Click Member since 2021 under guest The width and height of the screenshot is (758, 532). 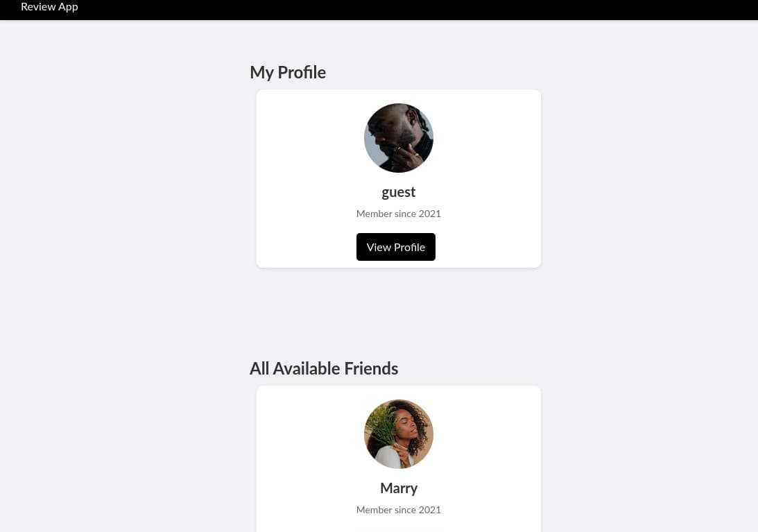(399, 214)
